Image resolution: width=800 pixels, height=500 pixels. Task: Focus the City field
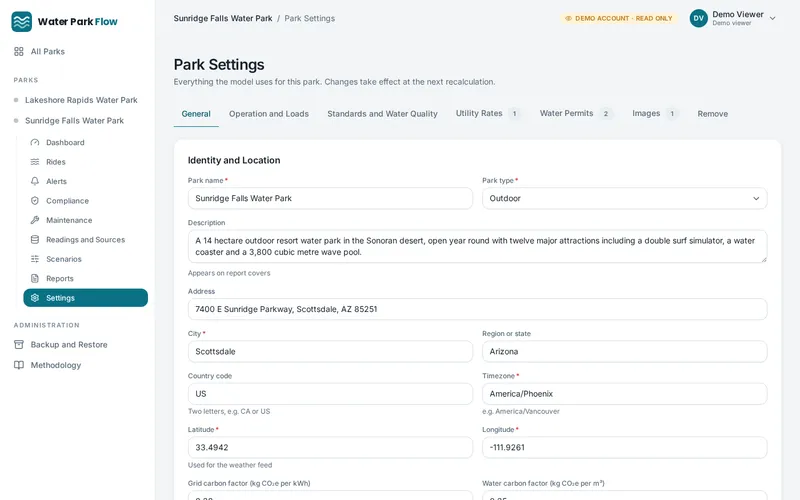330,352
